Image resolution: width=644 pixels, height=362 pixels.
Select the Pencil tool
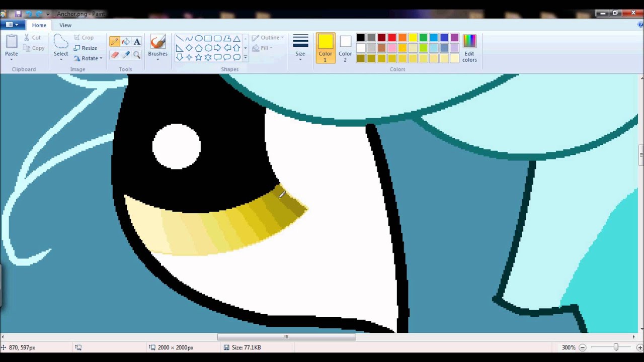tap(115, 42)
